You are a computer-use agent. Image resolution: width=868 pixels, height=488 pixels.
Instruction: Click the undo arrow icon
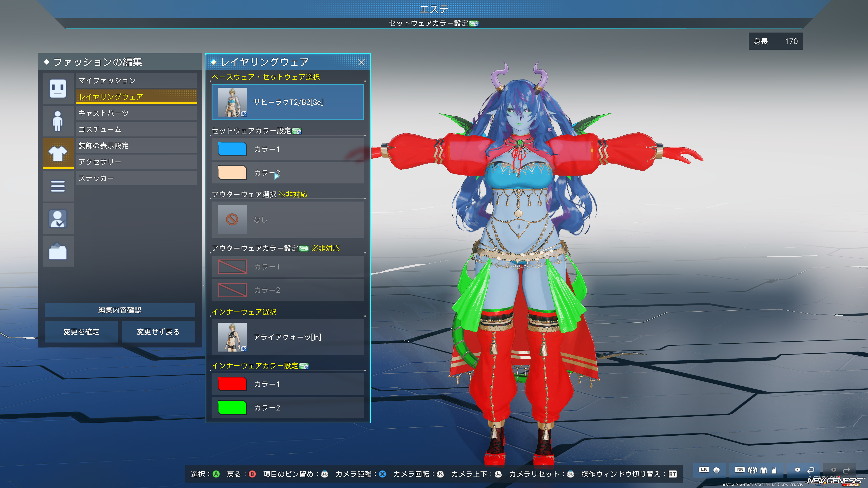pos(811,470)
